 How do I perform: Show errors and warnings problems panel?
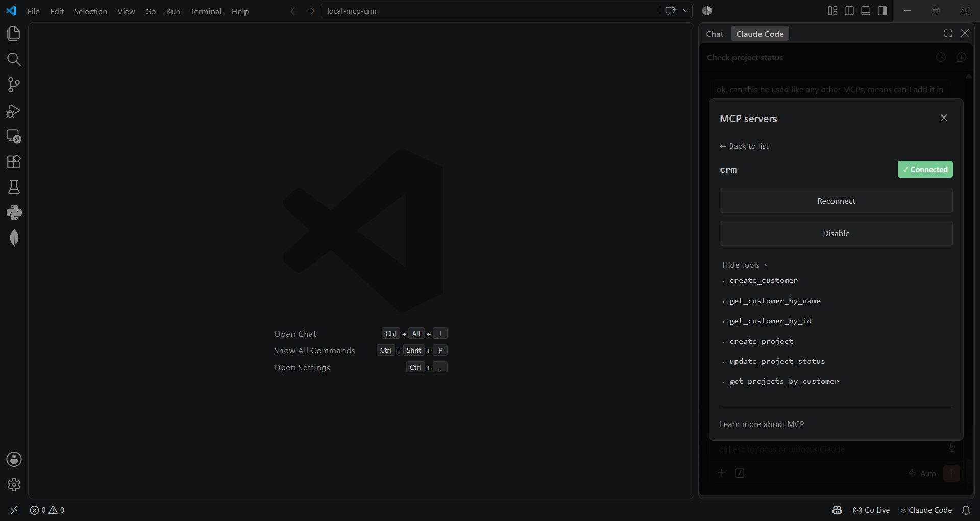point(47,510)
